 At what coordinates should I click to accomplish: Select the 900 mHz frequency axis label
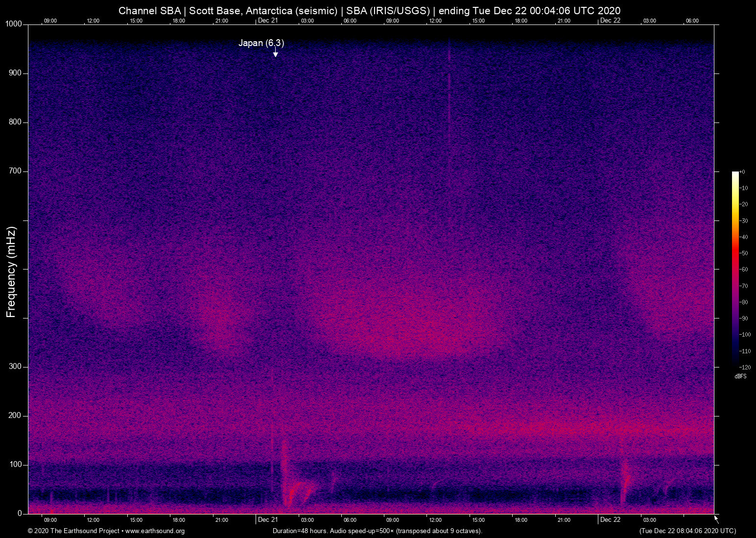click(15, 73)
